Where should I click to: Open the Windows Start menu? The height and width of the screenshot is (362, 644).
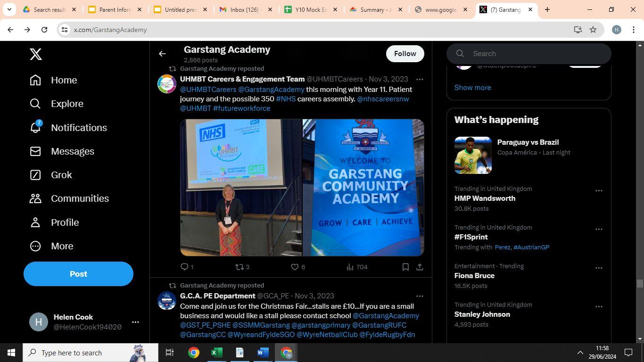11,353
